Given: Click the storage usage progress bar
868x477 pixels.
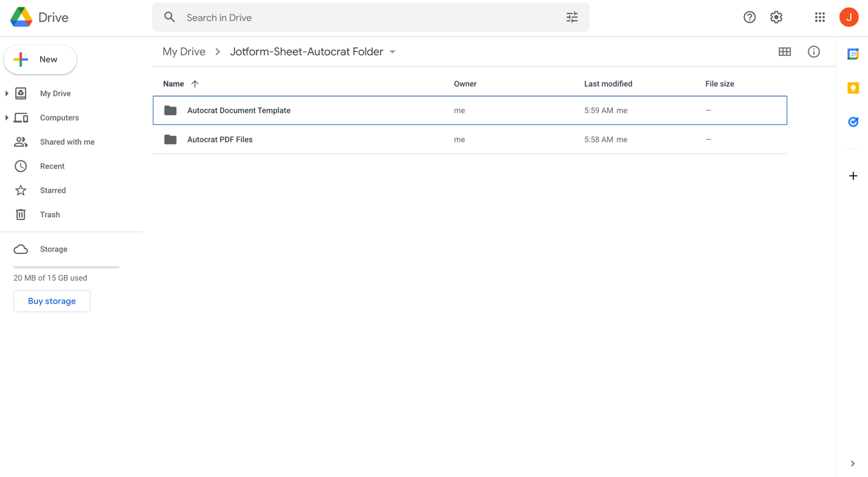Looking at the screenshot, I should [x=66, y=267].
